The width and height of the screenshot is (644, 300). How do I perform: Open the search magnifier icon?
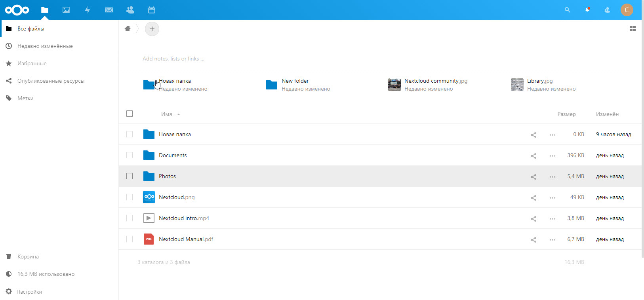[568, 10]
